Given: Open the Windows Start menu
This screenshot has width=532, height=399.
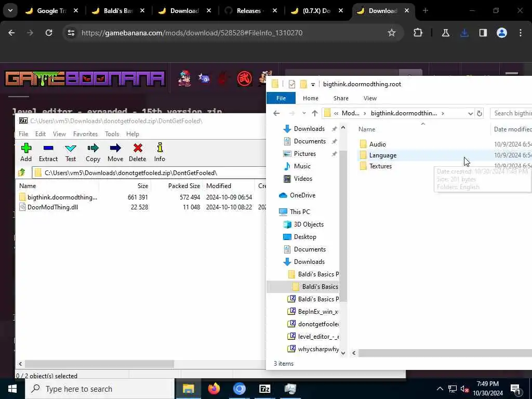Looking at the screenshot, I should click(12, 389).
